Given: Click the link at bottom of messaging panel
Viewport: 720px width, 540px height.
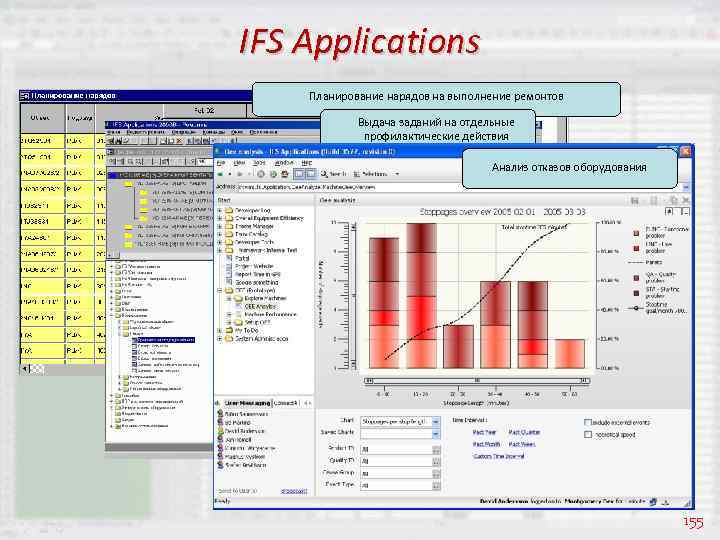Looking at the screenshot, I should pos(294,491).
